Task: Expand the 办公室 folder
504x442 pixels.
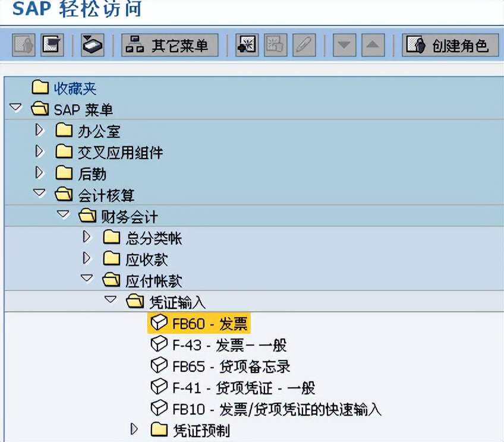Action: coord(39,131)
